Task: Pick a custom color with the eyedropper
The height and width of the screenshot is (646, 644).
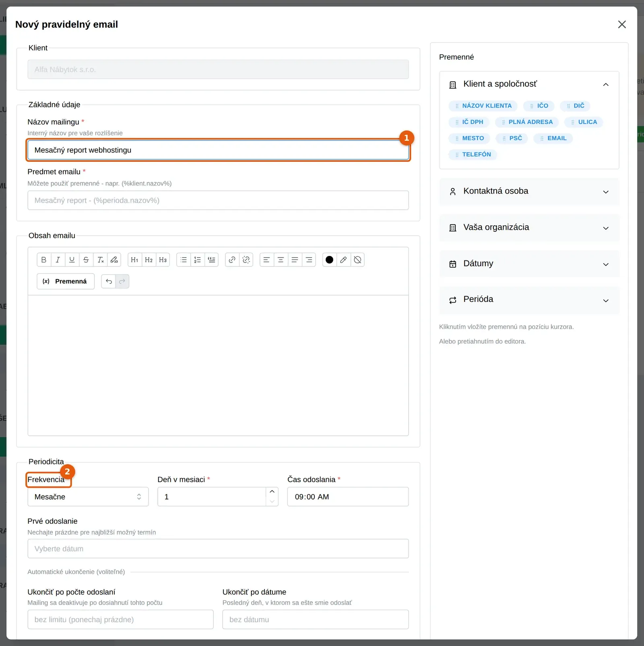Action: [x=343, y=260]
